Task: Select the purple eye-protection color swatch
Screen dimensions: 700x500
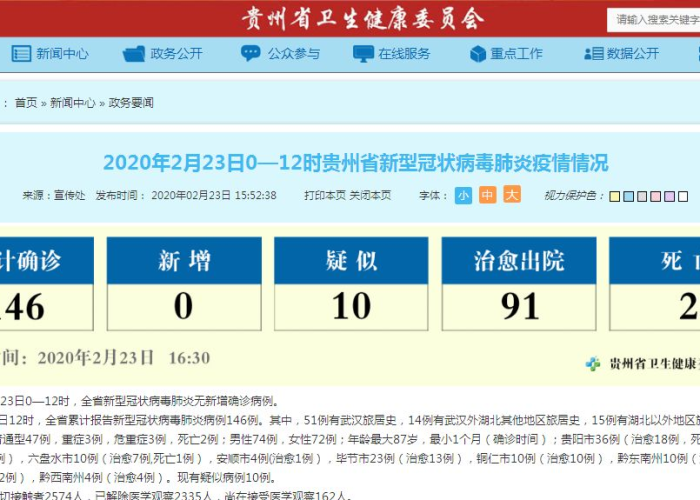Action: point(669,196)
